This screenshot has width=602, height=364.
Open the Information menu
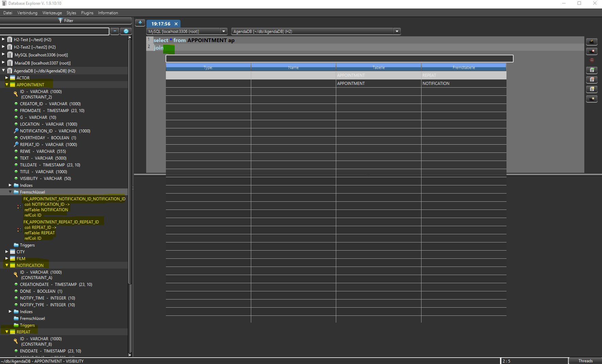108,13
